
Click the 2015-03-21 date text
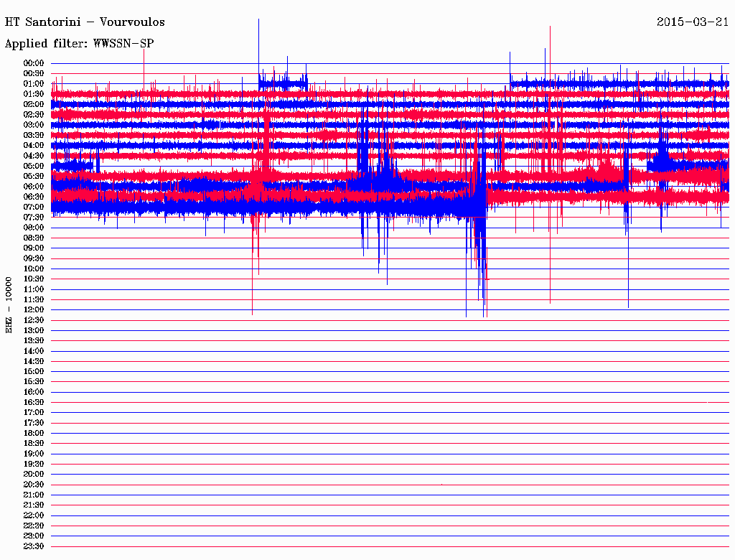click(693, 22)
